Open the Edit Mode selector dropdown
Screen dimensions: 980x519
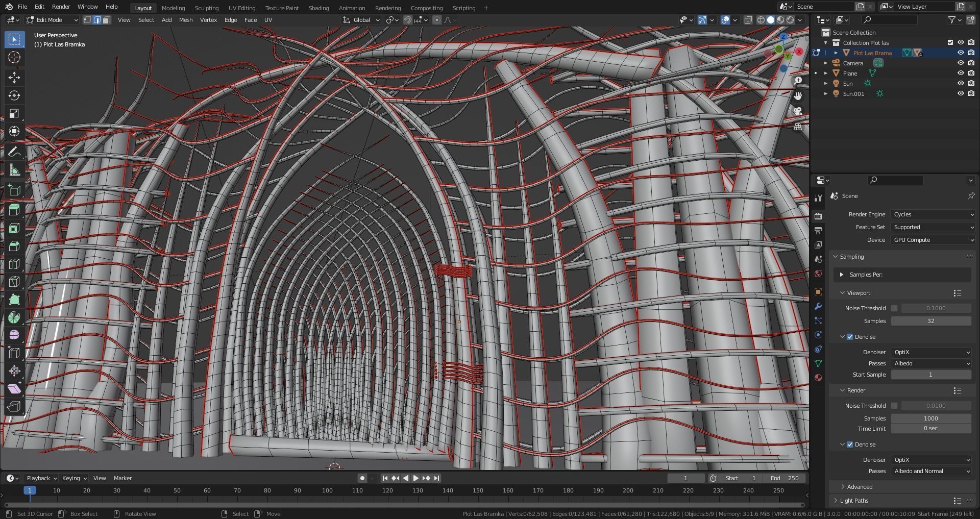[x=52, y=20]
